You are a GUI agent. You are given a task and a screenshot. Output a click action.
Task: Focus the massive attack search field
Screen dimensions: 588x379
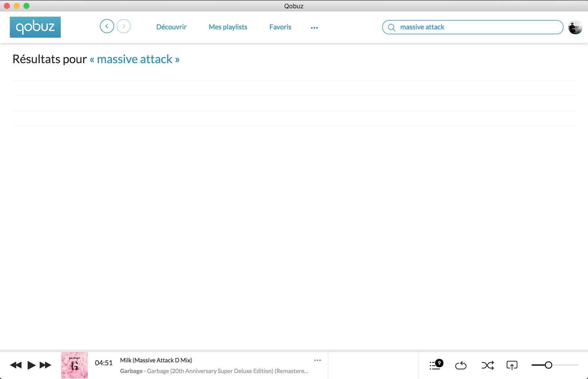click(x=472, y=27)
